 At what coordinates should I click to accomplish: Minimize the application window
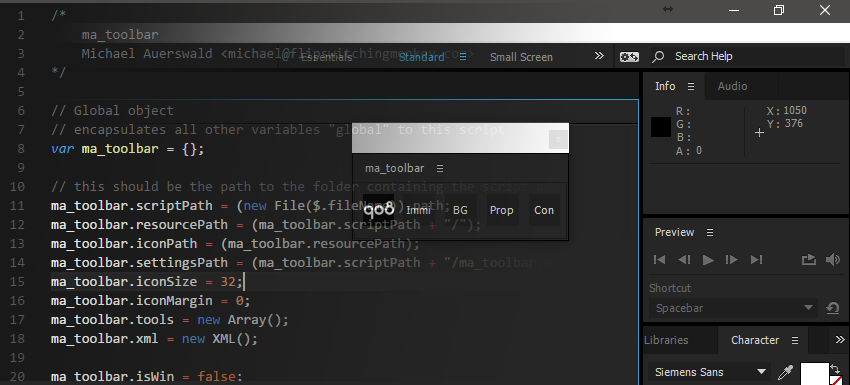pos(733,10)
